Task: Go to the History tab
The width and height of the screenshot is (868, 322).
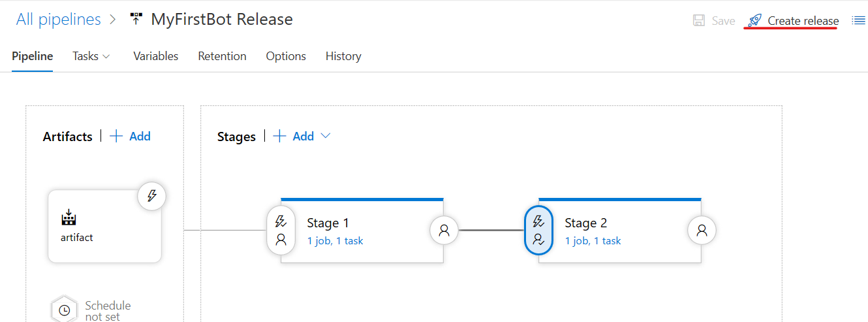Action: pyautogui.click(x=343, y=56)
